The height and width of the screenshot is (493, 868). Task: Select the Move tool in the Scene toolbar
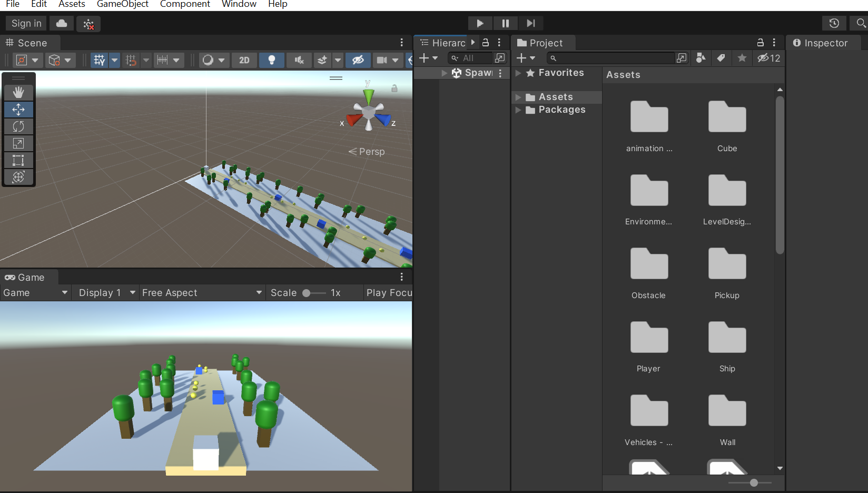(18, 110)
